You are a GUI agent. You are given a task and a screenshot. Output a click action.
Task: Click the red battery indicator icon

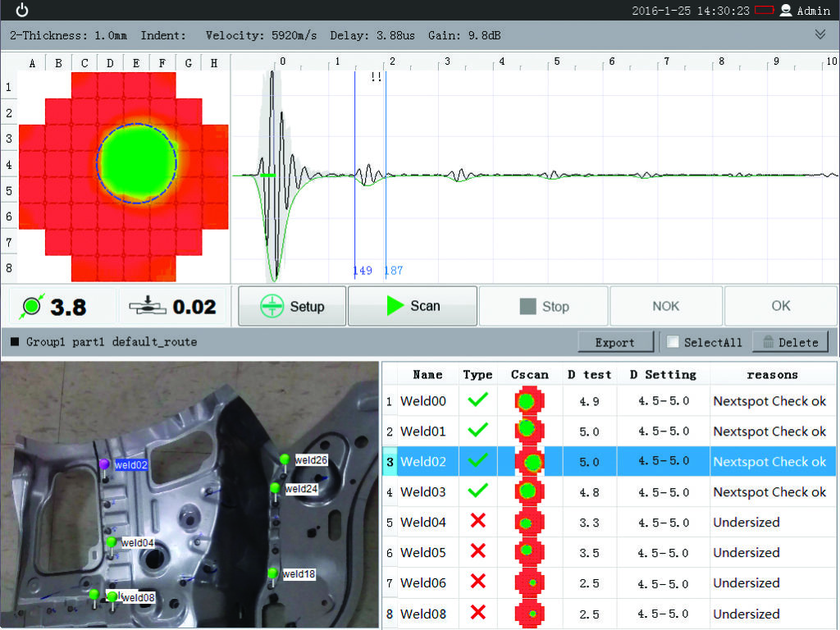click(x=764, y=11)
